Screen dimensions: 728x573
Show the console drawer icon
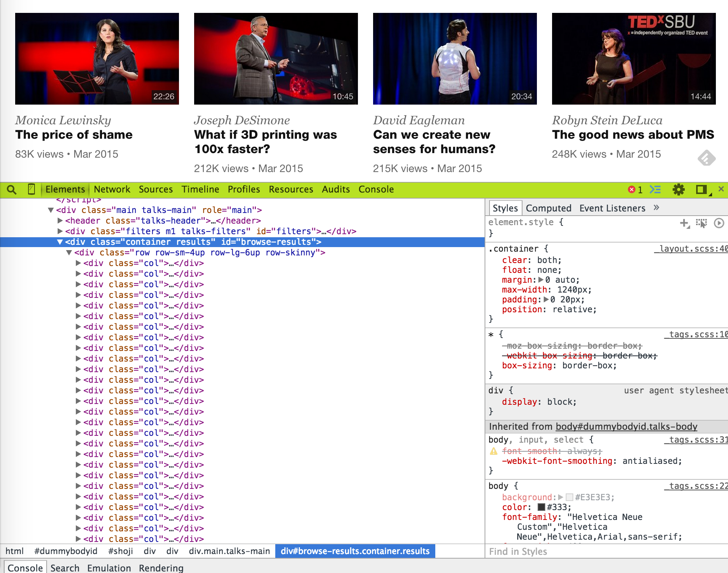pos(655,189)
